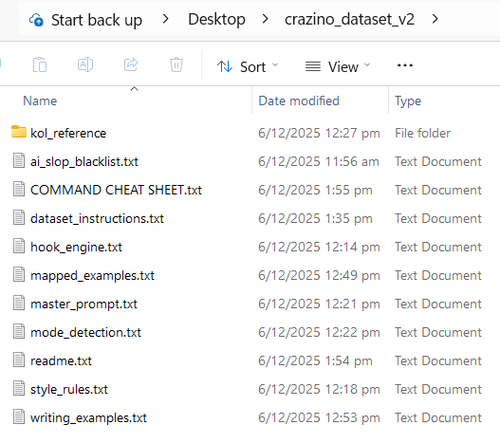
Task: Click Text Document type of master_prompt.txt
Action: pos(438,304)
